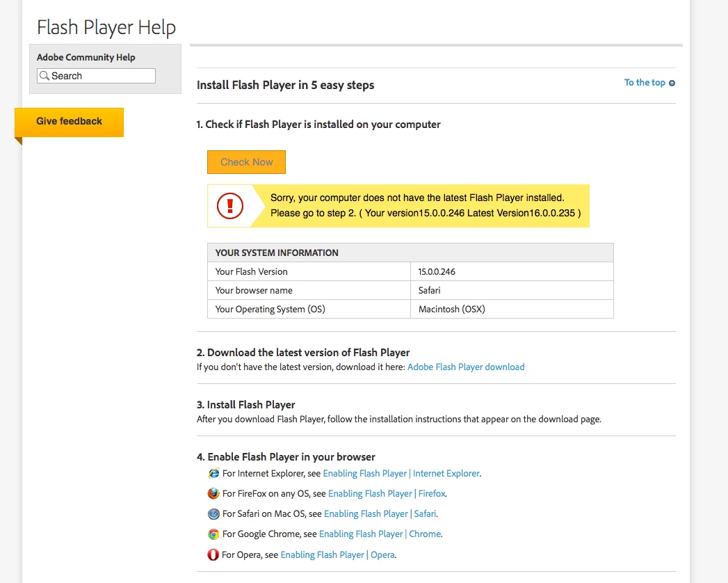Open the Give feedback button
This screenshot has height=583, width=728.
(69, 122)
